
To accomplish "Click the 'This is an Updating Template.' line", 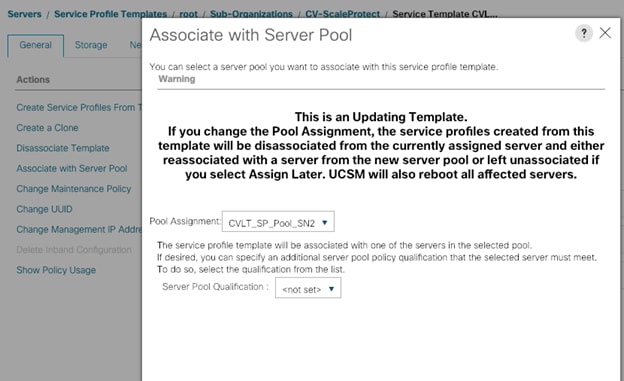I will point(381,117).
